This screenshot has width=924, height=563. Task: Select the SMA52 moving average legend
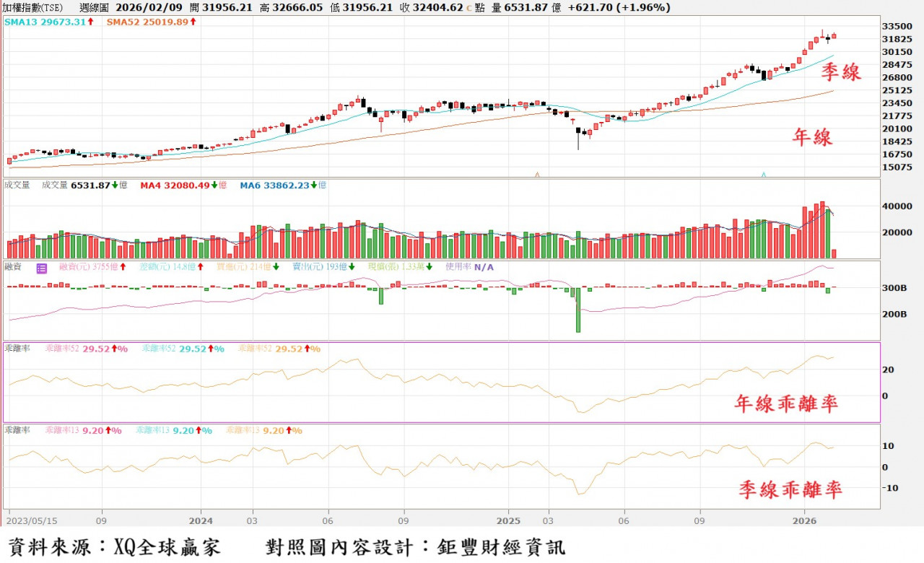point(147,22)
